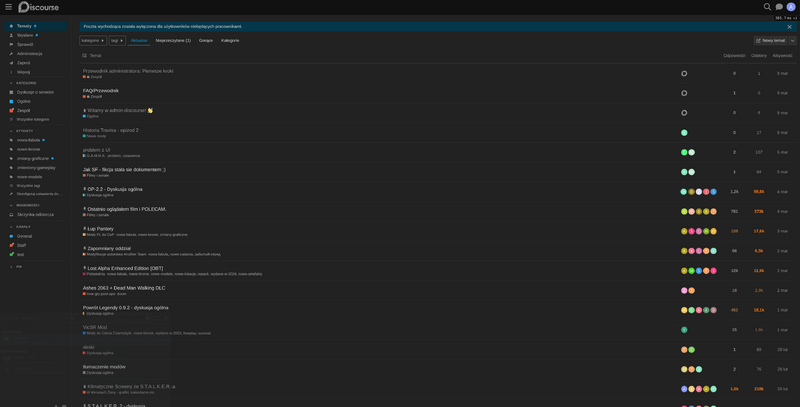Open Administracja wrench item in sidebar
The width and height of the screenshot is (800, 407).
(29, 54)
